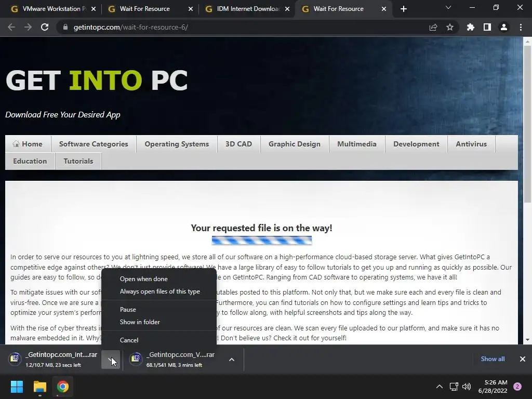Viewport: 532px width, 399px height.
Task: Click the browser forward arrow
Action: (28, 27)
